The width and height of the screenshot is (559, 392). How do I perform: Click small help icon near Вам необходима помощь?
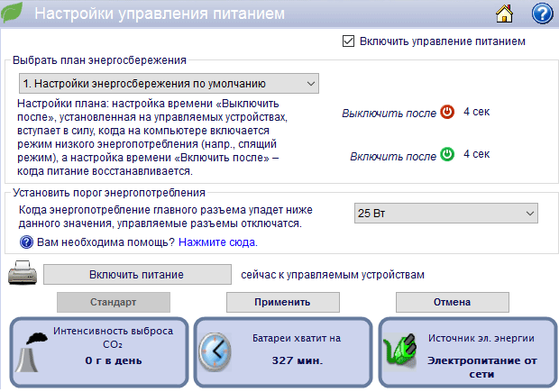[x=26, y=242]
